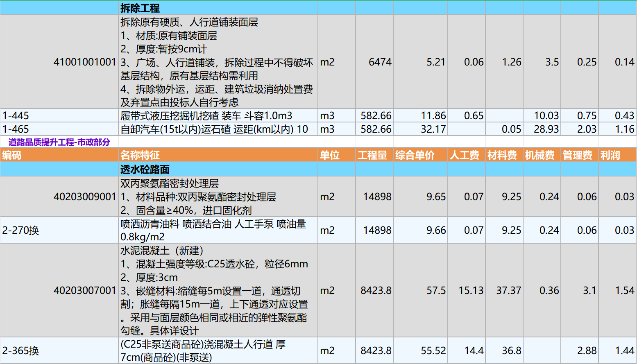Select the 自卸汽车(15t以内)运石碴 description cell
Viewport: 637px width, 364px height.
pos(218,129)
